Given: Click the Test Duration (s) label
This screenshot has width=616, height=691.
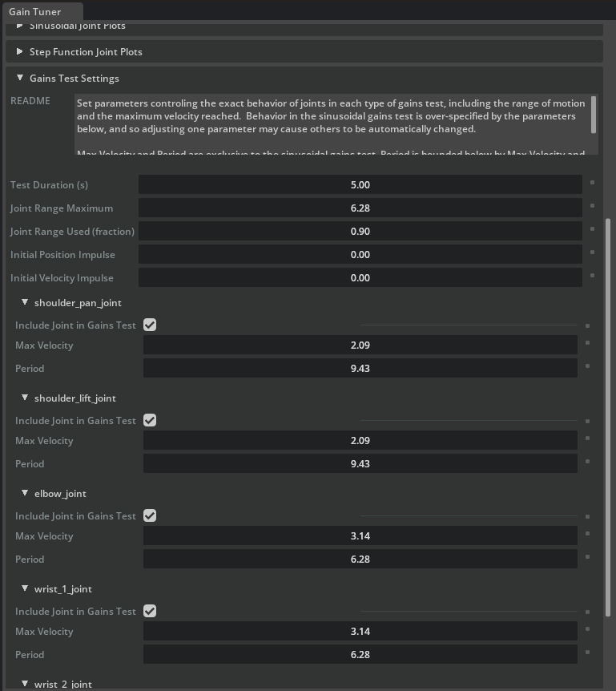Looking at the screenshot, I should (x=49, y=185).
